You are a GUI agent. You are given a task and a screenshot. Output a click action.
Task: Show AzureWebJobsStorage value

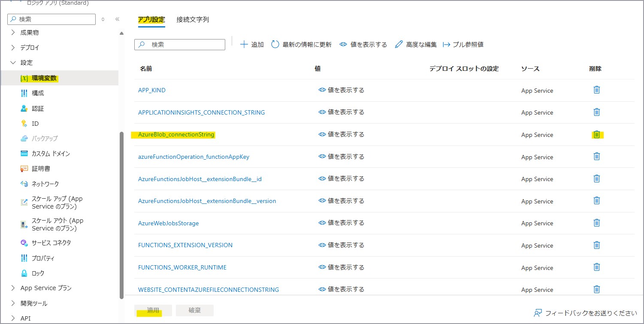coord(341,223)
